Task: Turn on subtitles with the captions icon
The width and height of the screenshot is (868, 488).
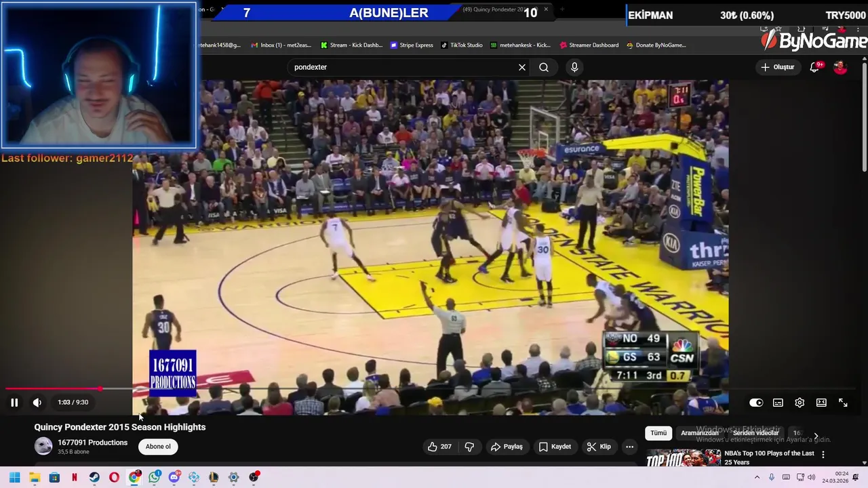Action: tap(778, 403)
